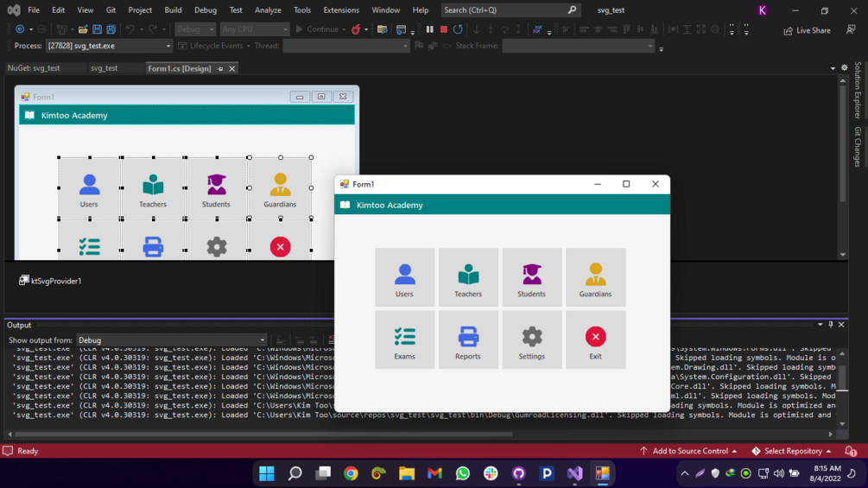Open the Solution Explorer side tab
The image size is (868, 488).
(858, 90)
